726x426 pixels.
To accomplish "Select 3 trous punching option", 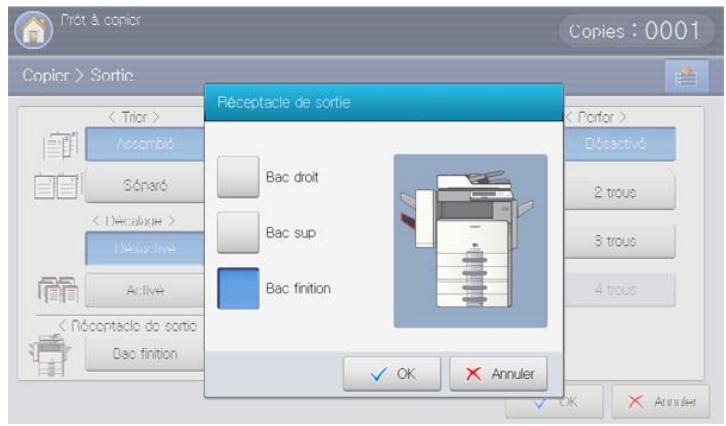I will point(620,241).
